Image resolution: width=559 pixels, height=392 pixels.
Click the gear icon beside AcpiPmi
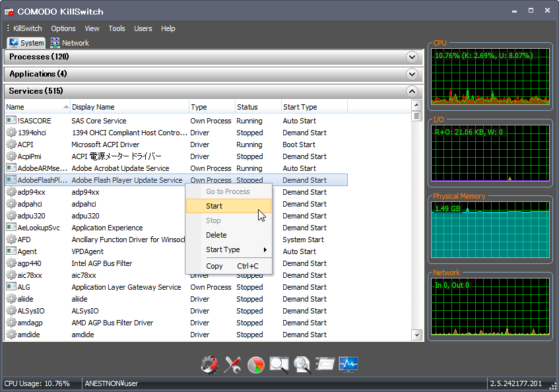point(11,156)
